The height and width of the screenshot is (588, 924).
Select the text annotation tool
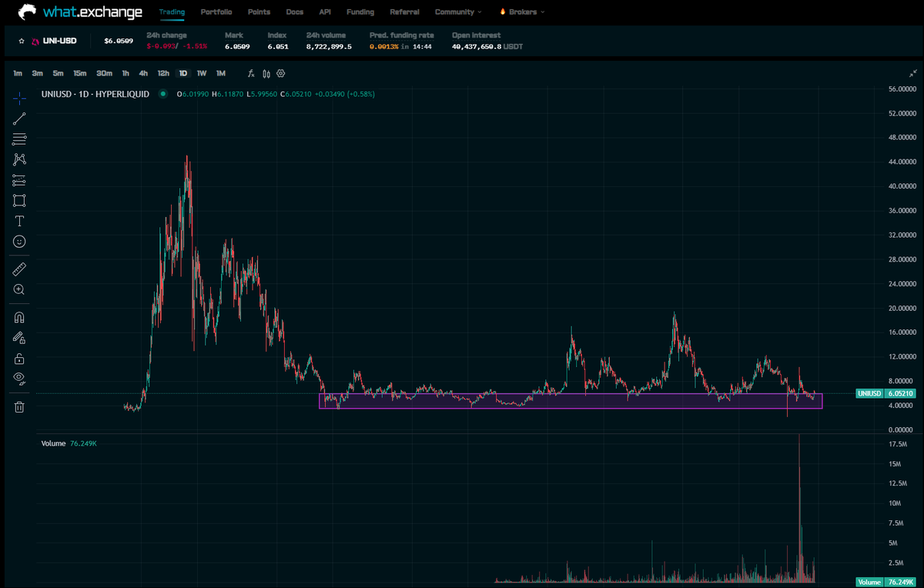tap(19, 221)
